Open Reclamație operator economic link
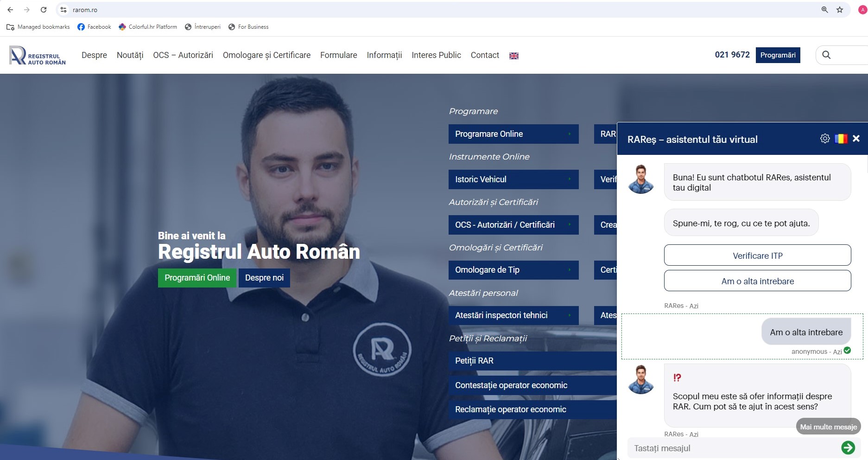 tap(532, 409)
